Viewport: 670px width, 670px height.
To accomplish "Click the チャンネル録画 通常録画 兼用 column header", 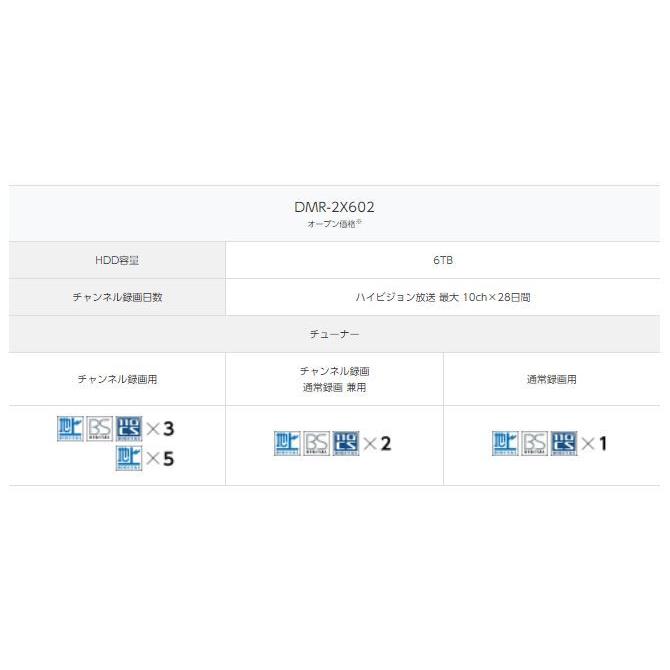I will 335,379.
